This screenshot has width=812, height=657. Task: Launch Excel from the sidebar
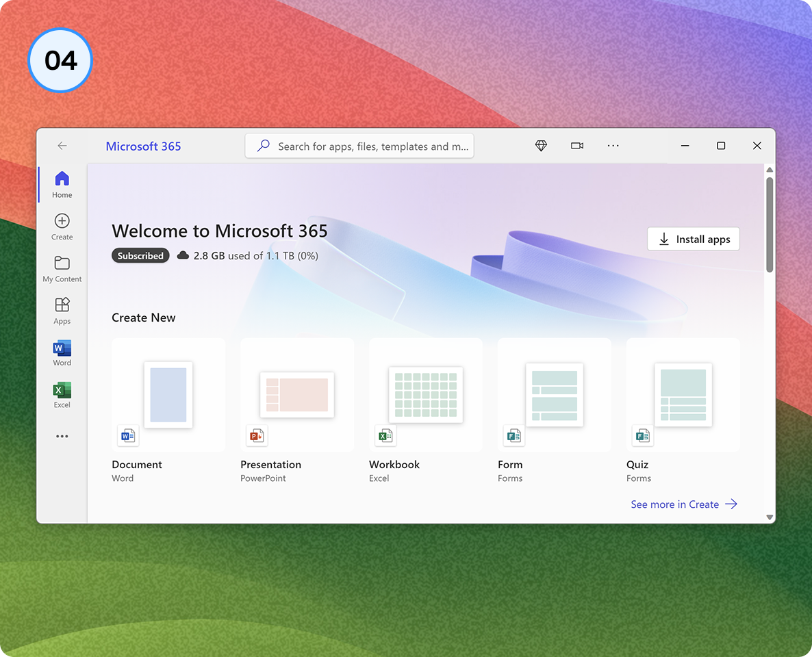pos(62,395)
